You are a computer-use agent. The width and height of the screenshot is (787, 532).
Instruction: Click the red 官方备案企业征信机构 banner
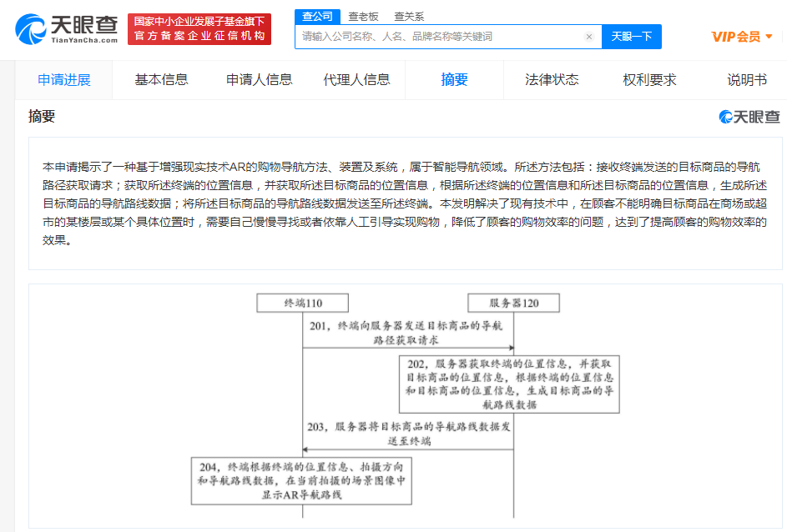[x=199, y=29]
